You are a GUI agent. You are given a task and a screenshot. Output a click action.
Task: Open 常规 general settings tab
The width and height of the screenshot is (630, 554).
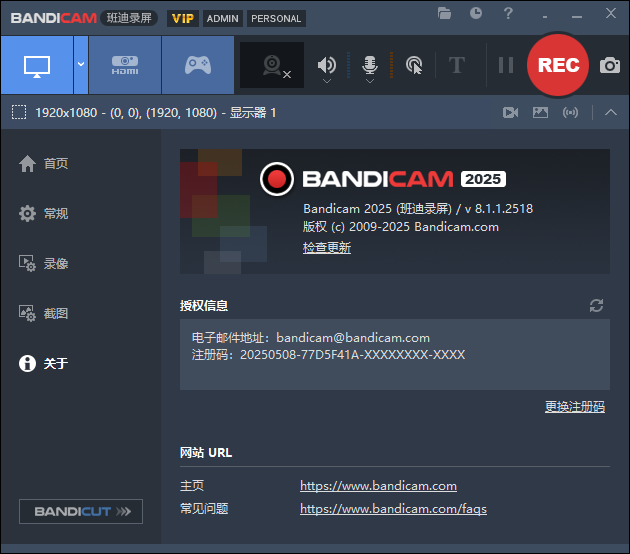(x=43, y=213)
